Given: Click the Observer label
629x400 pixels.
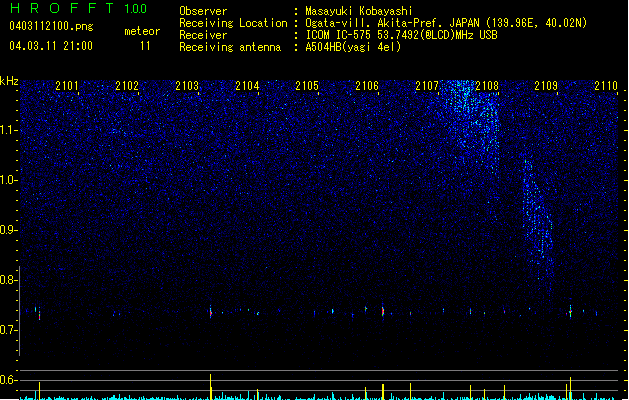Looking at the screenshot, I should pyautogui.click(x=203, y=11).
